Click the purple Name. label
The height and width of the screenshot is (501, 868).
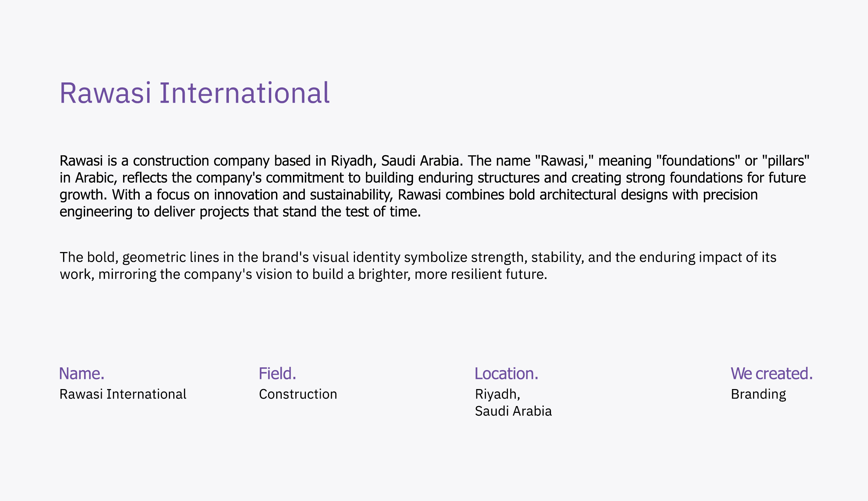[81, 374]
